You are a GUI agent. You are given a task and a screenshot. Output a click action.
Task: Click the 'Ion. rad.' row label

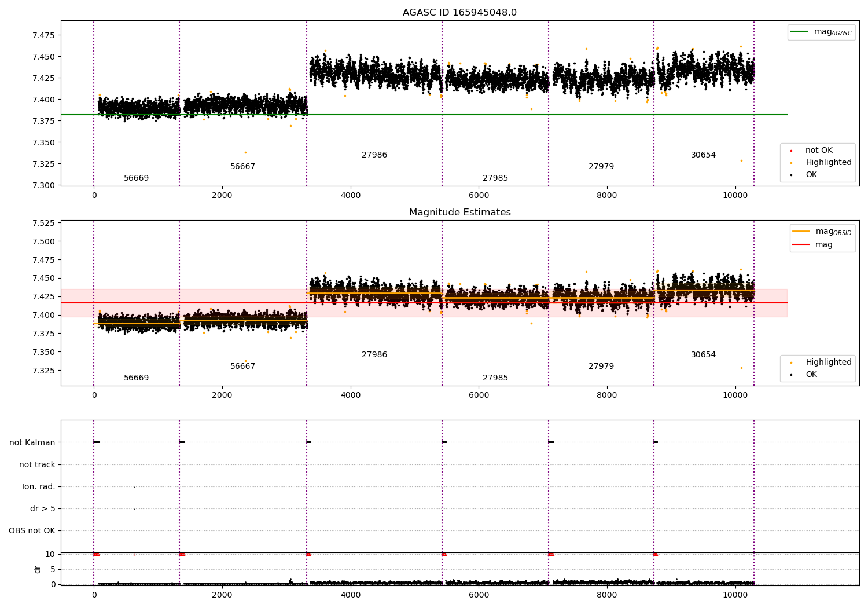tap(39, 487)
